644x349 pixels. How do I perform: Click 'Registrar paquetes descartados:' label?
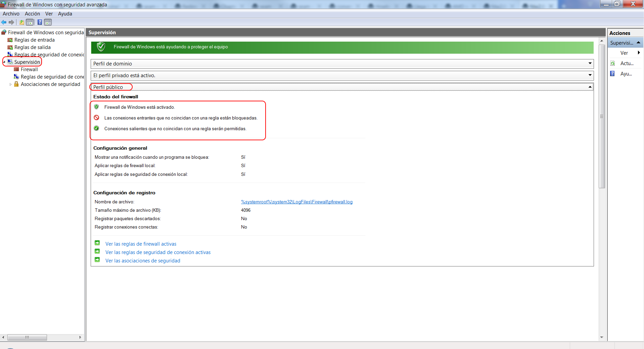click(128, 218)
